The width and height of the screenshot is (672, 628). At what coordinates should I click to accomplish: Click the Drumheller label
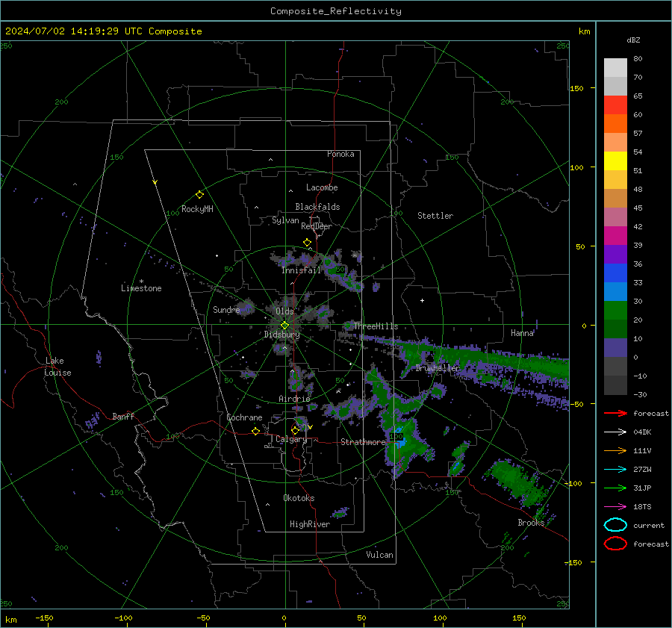tap(437, 368)
